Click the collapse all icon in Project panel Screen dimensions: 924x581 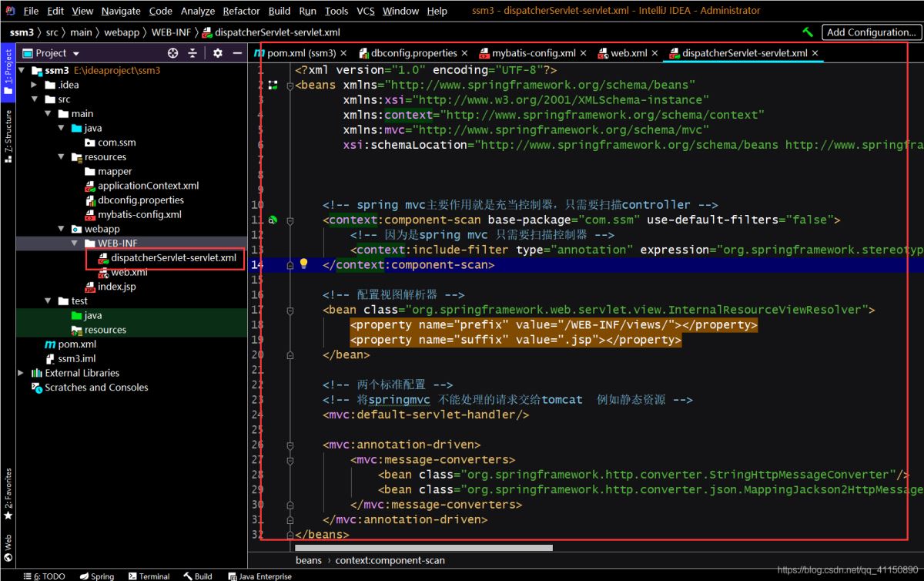coord(192,53)
